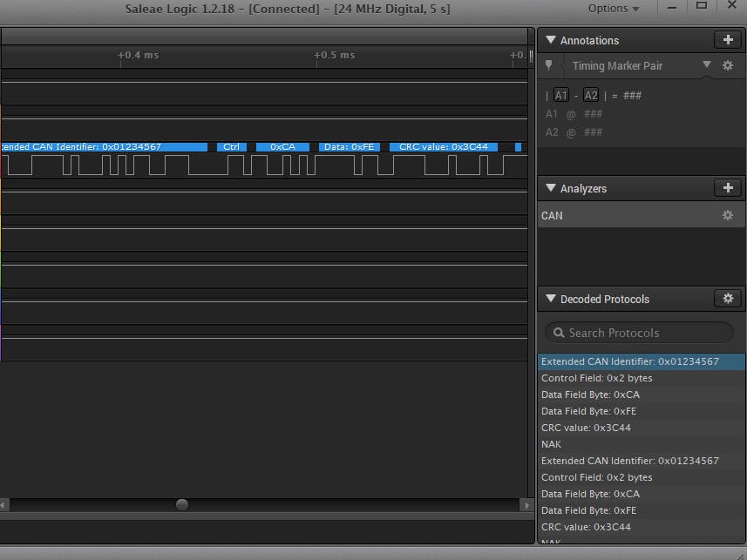The image size is (747, 560).
Task: Open CAN analyzer settings gear
Action: pos(728,215)
